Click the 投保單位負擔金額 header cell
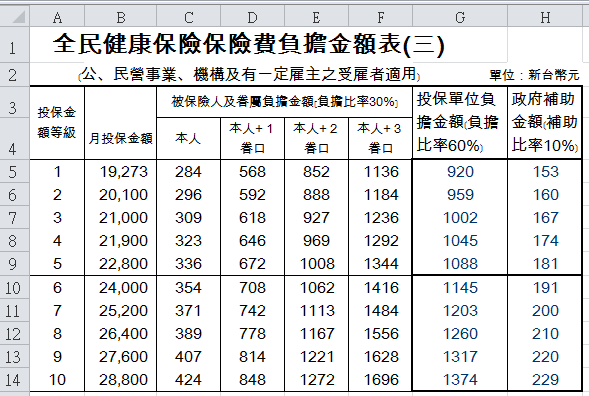 (460, 122)
